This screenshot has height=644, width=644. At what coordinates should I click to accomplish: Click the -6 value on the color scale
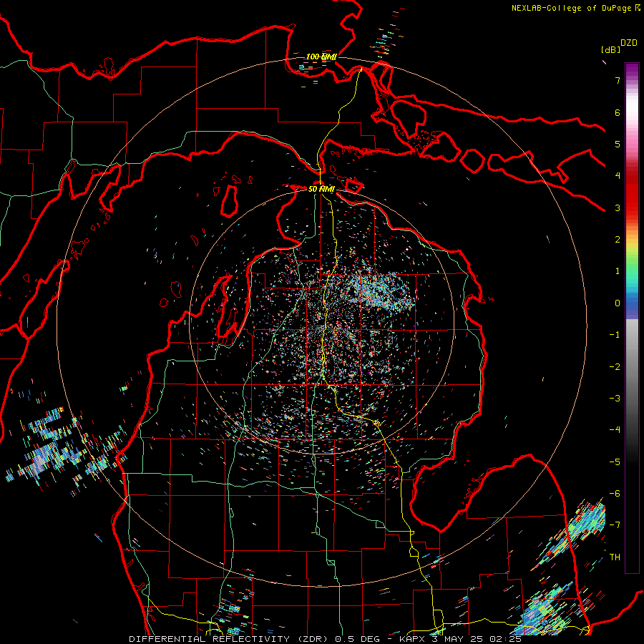point(615,494)
